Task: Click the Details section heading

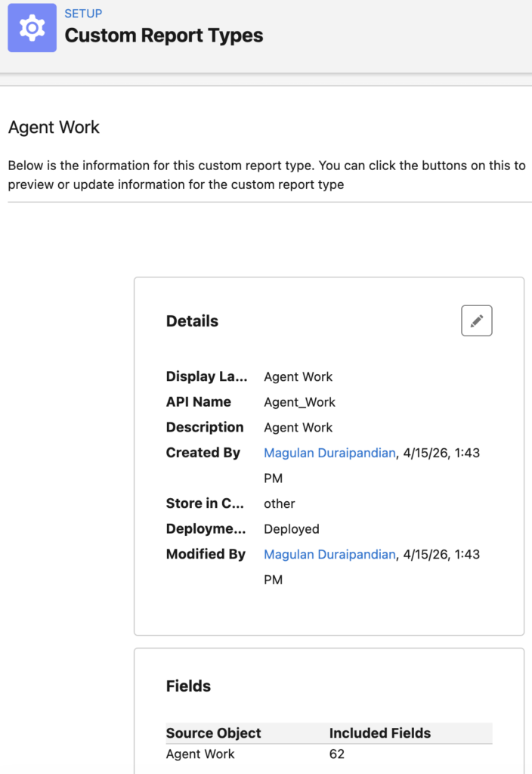Action: point(192,321)
